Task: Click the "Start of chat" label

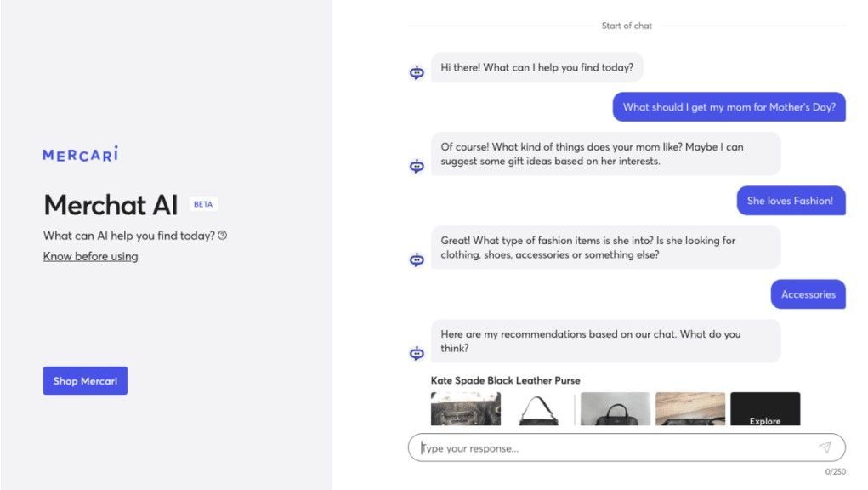Action: (627, 26)
